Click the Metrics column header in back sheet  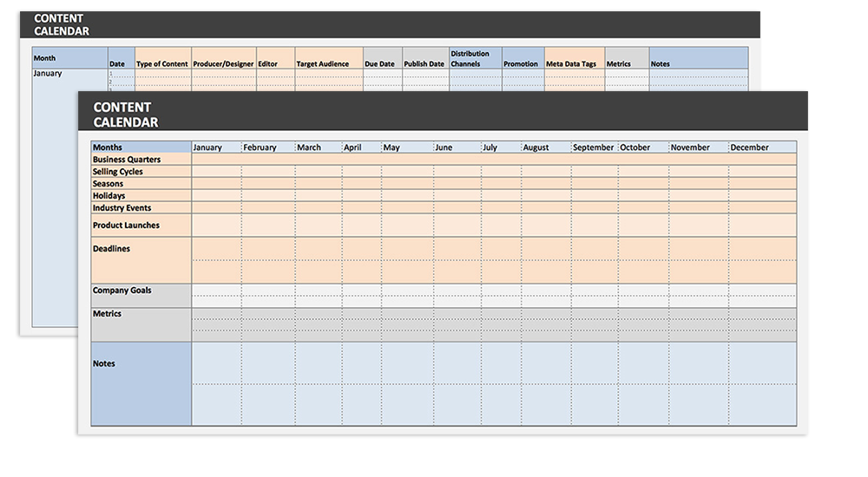pos(627,58)
